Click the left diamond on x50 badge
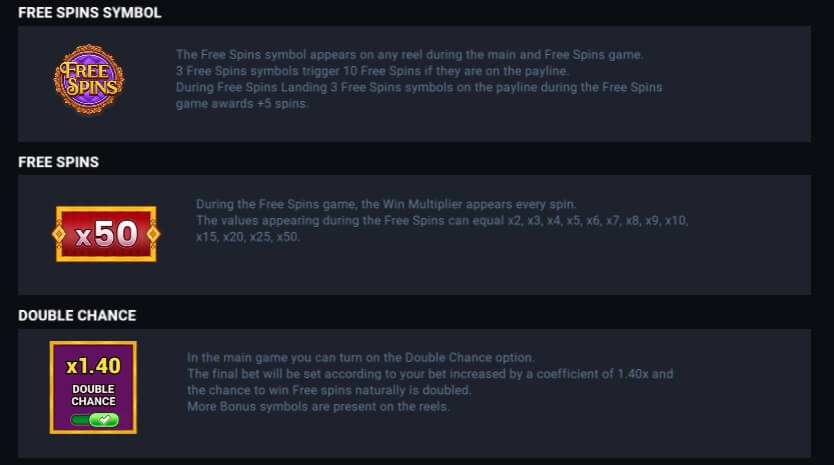Viewport: 834px width, 465px height. tap(59, 234)
